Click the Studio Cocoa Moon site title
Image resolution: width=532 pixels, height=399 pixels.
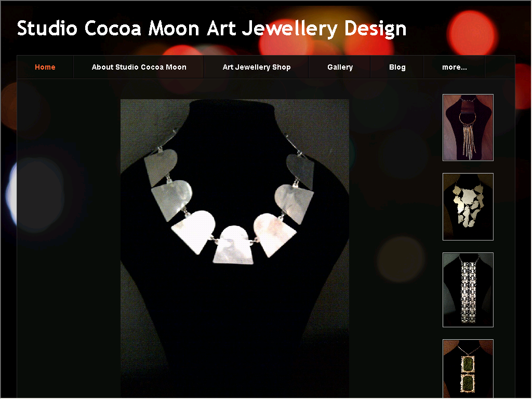pyautogui.click(x=211, y=29)
